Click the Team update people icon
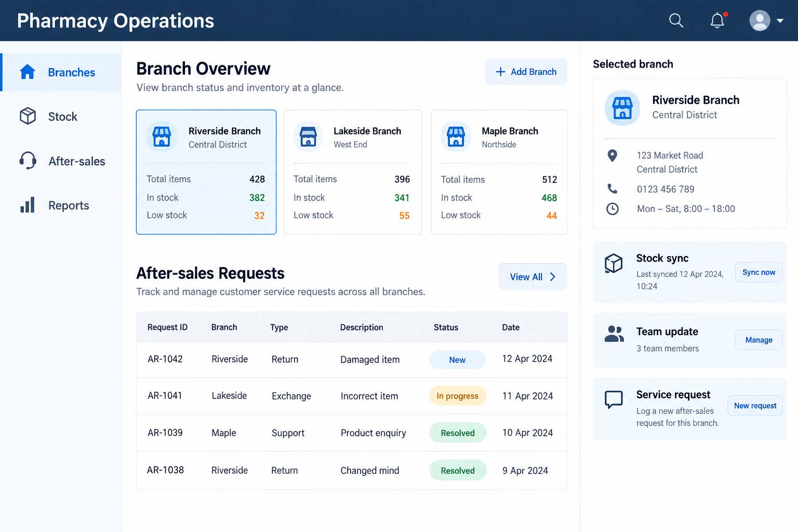 coord(614,334)
